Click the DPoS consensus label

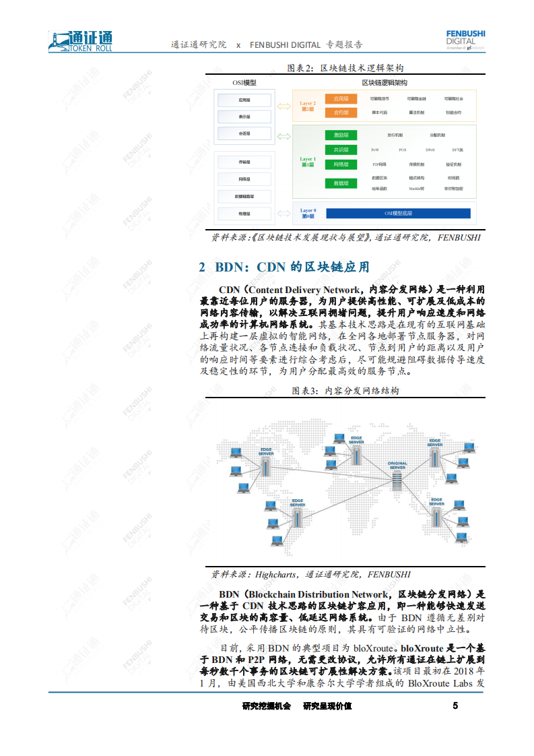430,150
